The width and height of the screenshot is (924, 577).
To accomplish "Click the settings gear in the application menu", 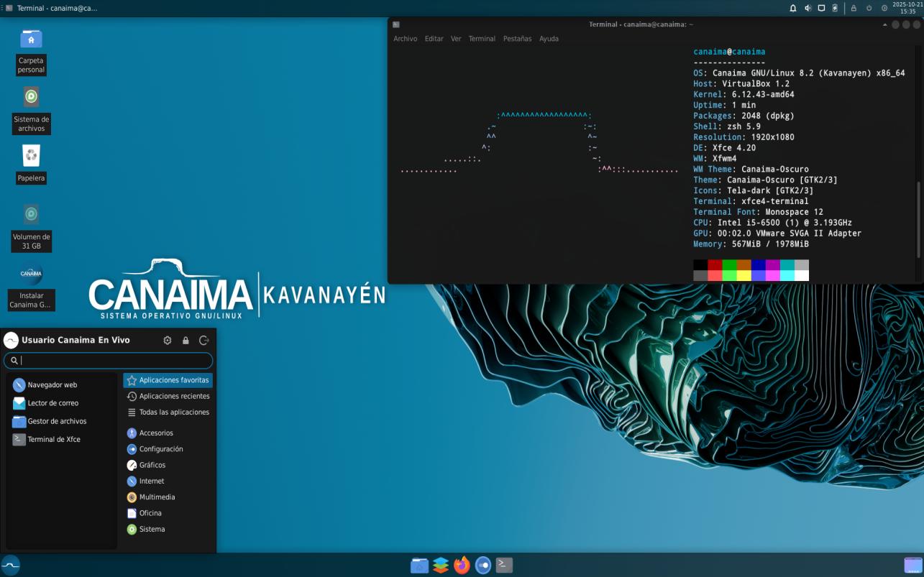I will click(x=168, y=341).
